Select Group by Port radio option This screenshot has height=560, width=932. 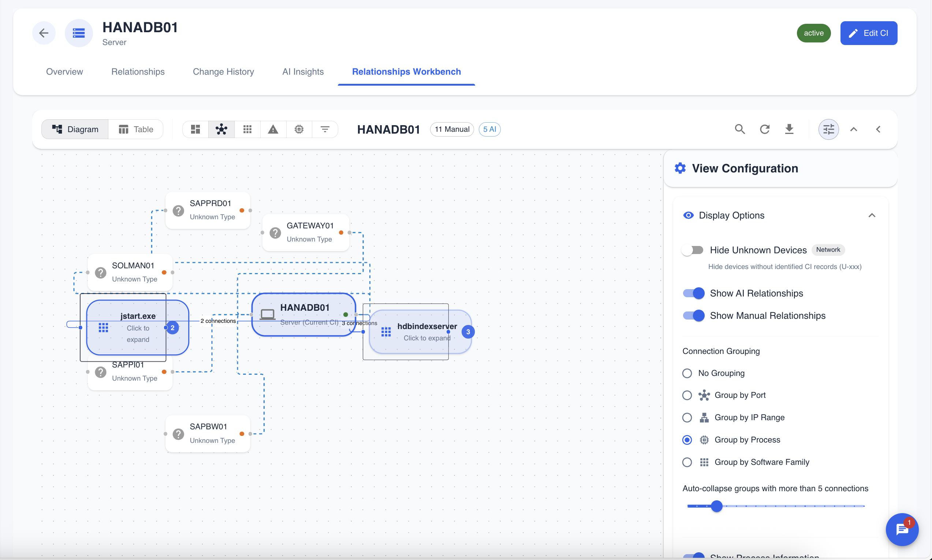[687, 395]
